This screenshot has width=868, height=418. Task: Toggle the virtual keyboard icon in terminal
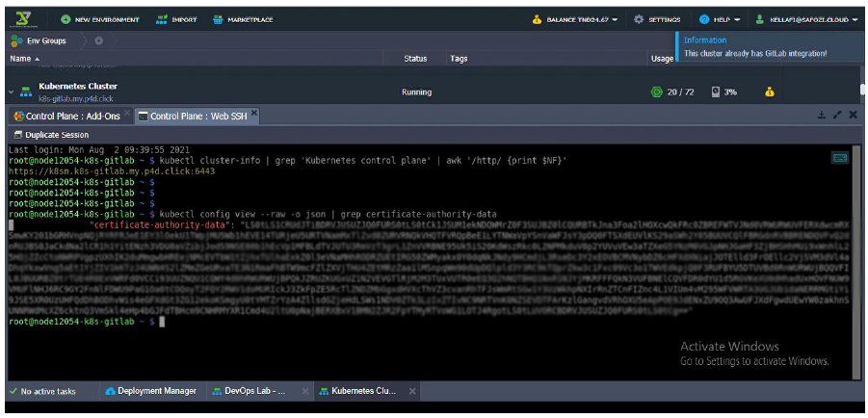click(x=840, y=158)
